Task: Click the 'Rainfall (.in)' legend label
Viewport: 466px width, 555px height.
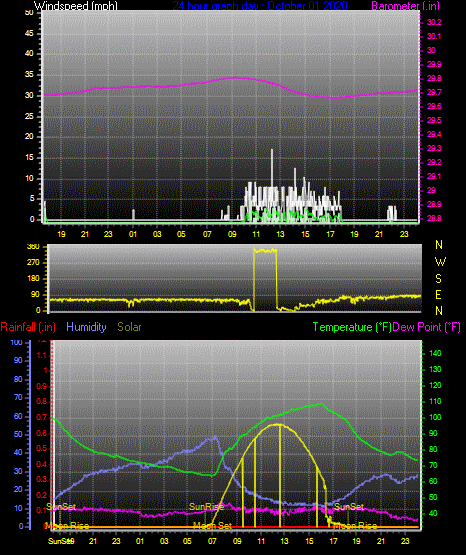Action: click(28, 327)
